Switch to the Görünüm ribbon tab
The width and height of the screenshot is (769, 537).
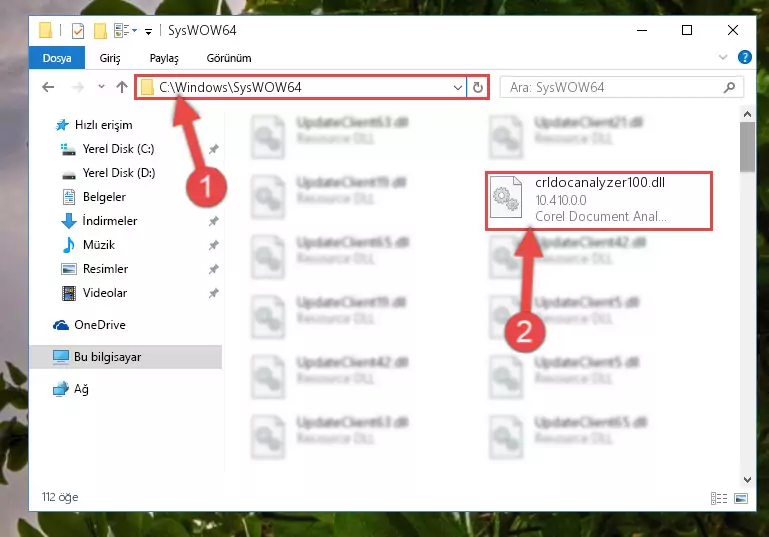(x=229, y=58)
